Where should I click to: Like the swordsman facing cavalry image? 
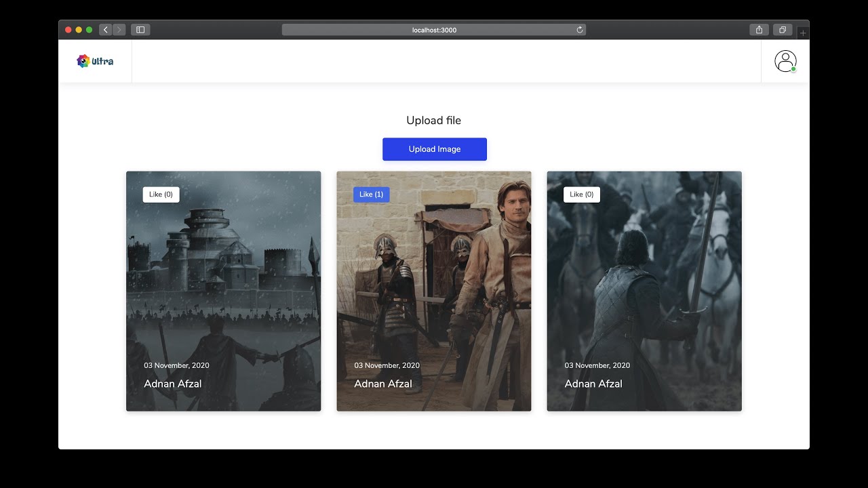click(582, 195)
